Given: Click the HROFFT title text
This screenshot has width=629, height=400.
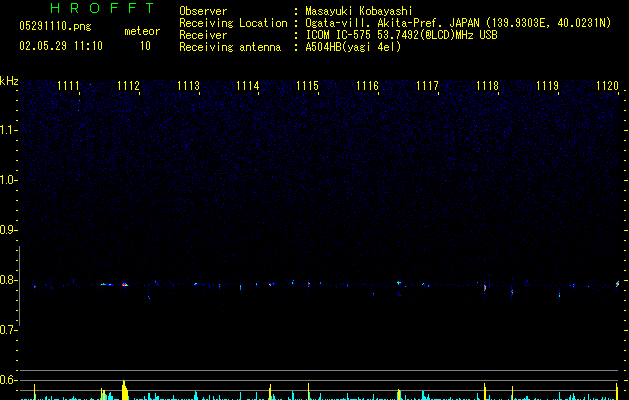Looking at the screenshot, I should coord(103,8).
